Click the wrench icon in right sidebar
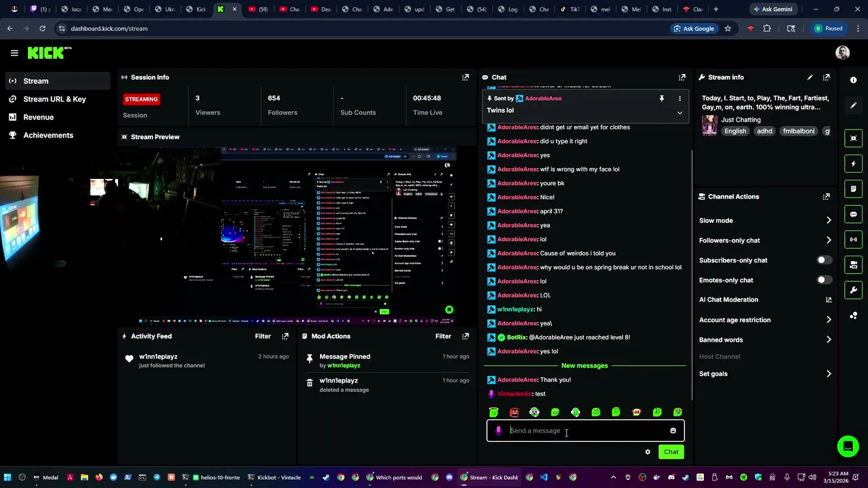868x488 pixels. click(x=853, y=290)
